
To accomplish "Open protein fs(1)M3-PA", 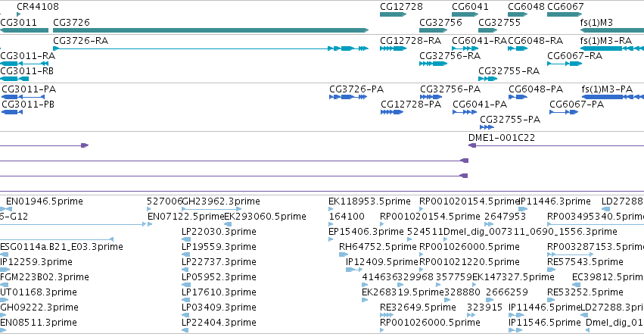I will click(608, 89).
